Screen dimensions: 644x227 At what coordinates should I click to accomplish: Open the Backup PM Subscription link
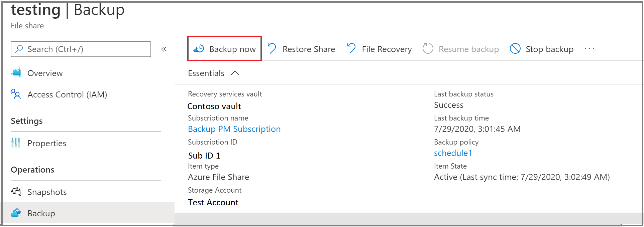click(x=234, y=129)
